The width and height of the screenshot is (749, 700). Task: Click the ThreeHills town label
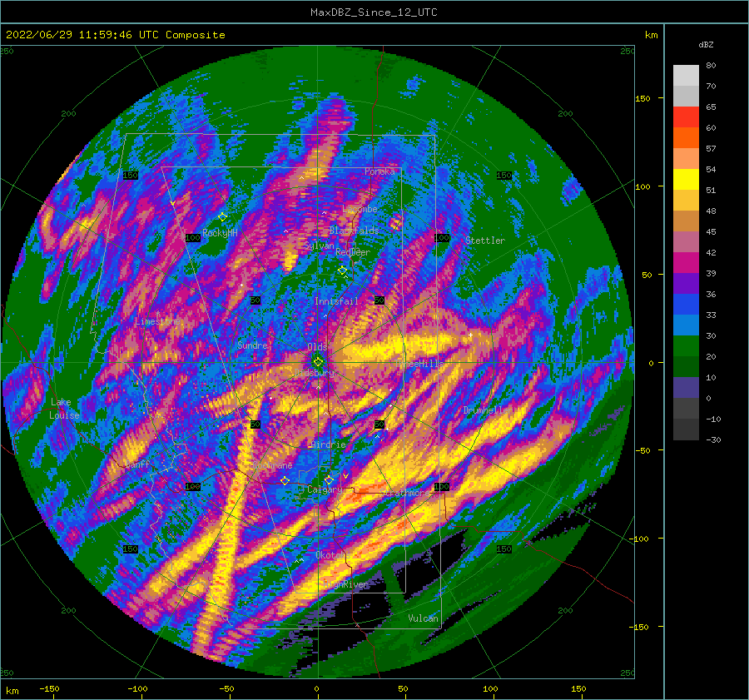[420, 364]
